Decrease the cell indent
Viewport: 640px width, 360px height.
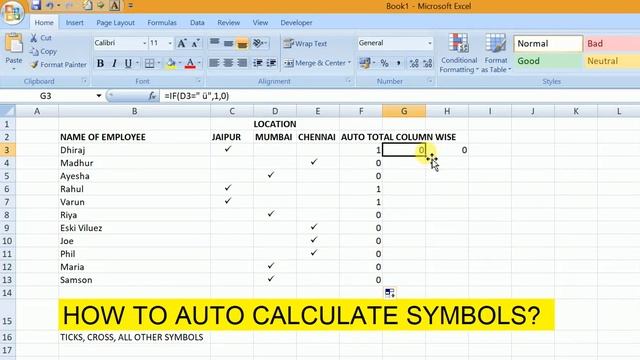[258, 63]
